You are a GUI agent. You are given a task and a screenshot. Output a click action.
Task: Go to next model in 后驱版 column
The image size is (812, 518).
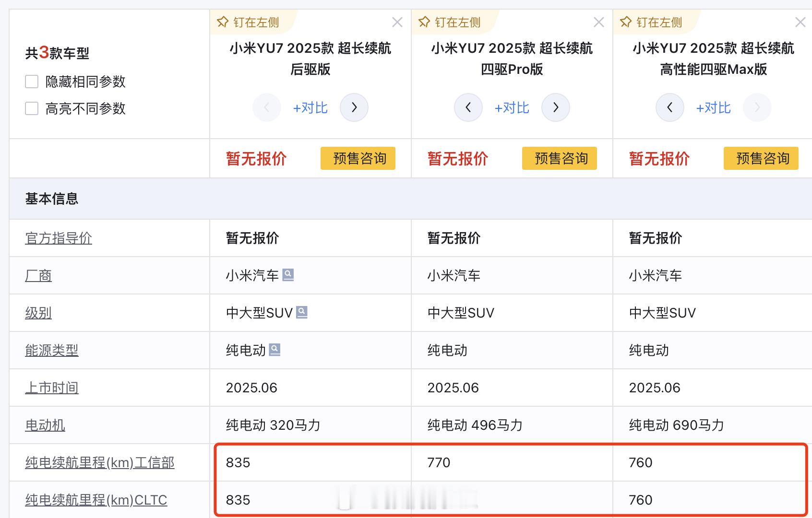[354, 107]
